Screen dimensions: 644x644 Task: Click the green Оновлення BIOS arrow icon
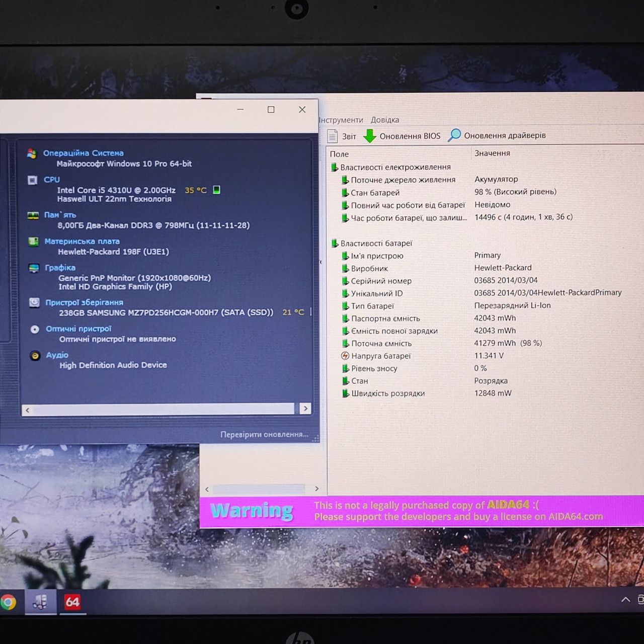(x=370, y=136)
